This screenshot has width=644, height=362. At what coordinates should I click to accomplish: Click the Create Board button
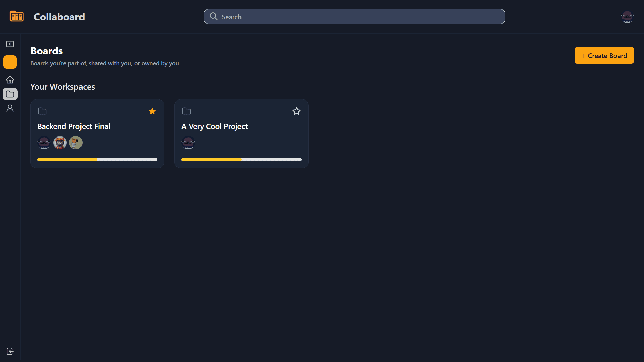click(x=604, y=55)
